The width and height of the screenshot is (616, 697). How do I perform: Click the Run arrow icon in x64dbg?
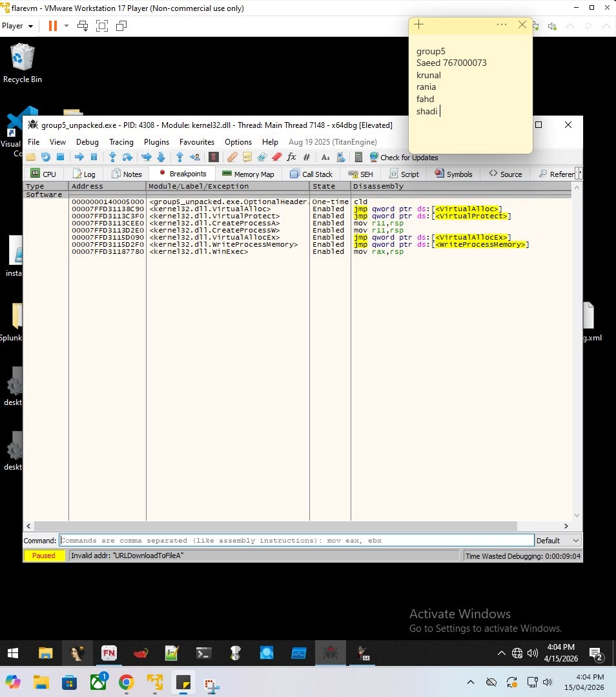pos(79,157)
